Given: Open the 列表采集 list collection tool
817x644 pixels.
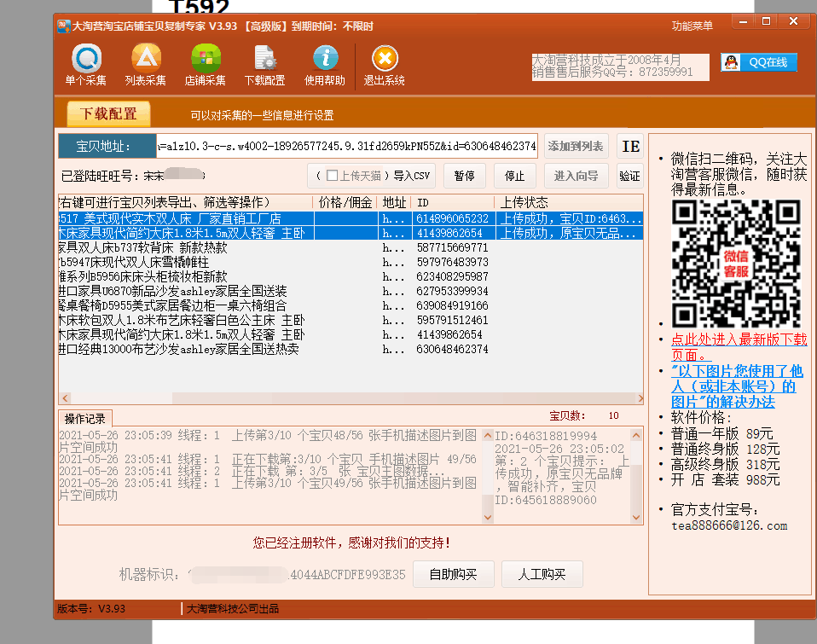Looking at the screenshot, I should 146,65.
